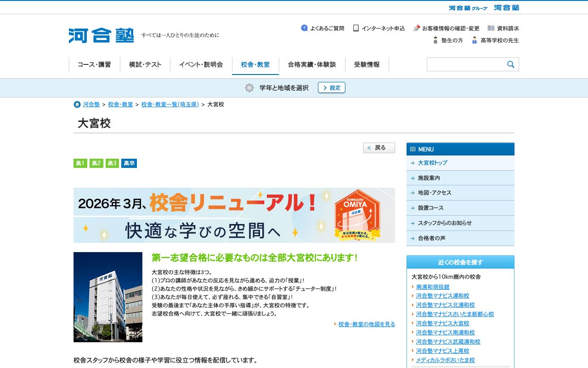The width and height of the screenshot is (588, 368).
Task: Open the 河合塾マナビスさいたま新都心校 link
Action: pos(455,314)
